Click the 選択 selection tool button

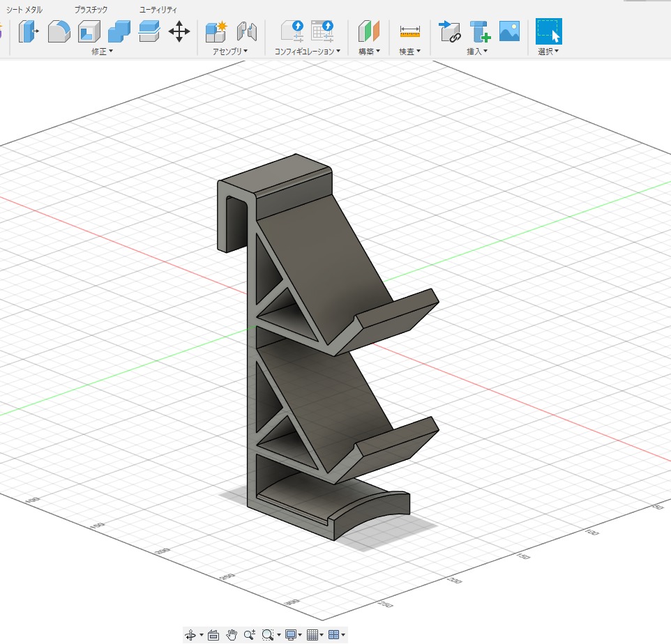548,31
